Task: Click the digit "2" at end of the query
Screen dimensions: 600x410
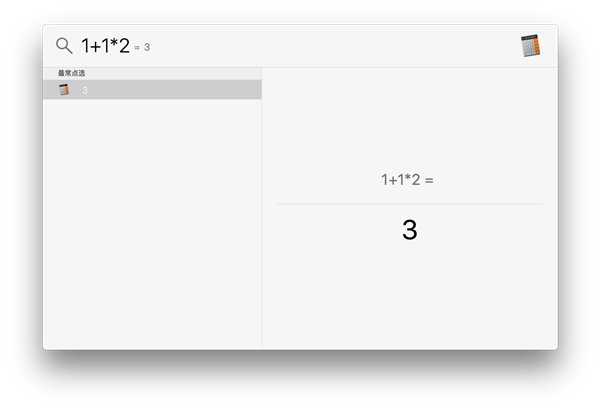Action: 124,45
